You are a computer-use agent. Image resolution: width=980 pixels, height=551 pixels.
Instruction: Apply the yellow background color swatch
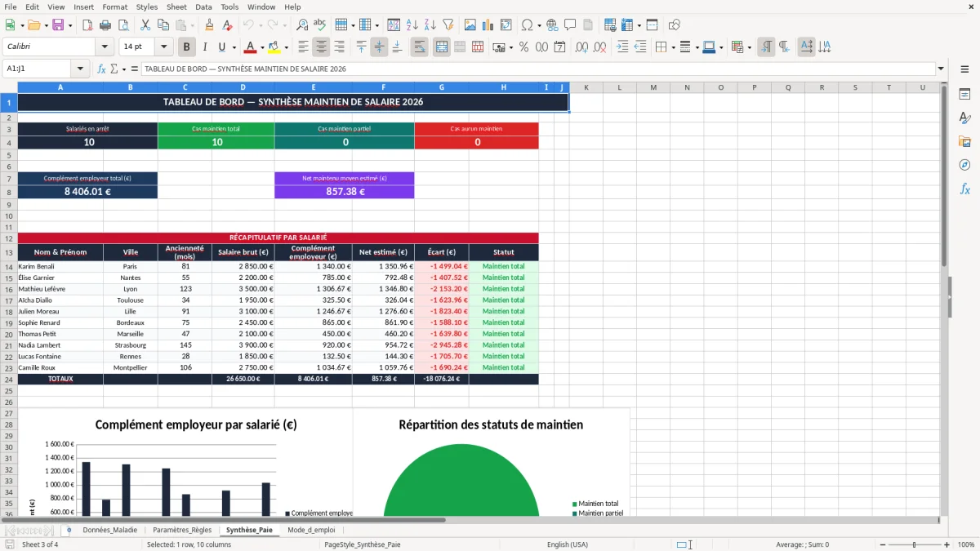274,47
